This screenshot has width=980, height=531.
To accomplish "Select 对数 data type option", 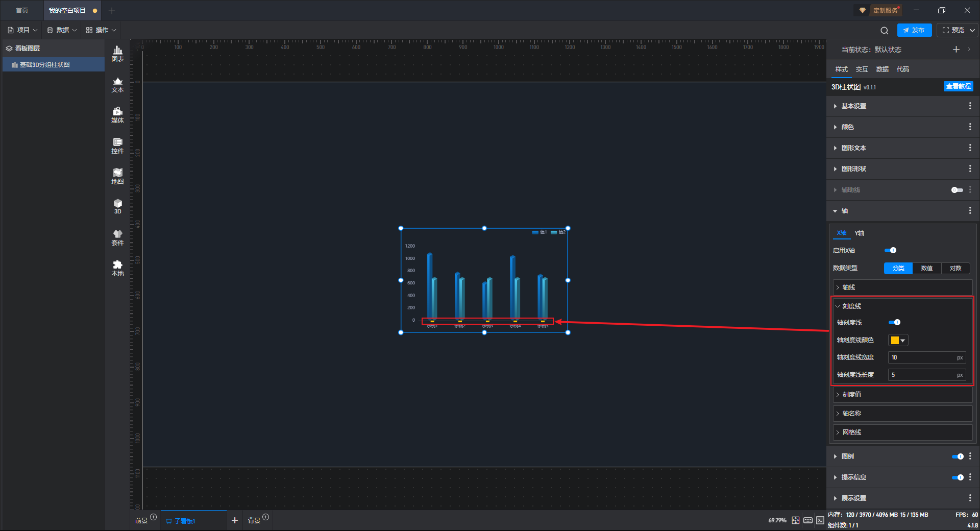I will (955, 268).
